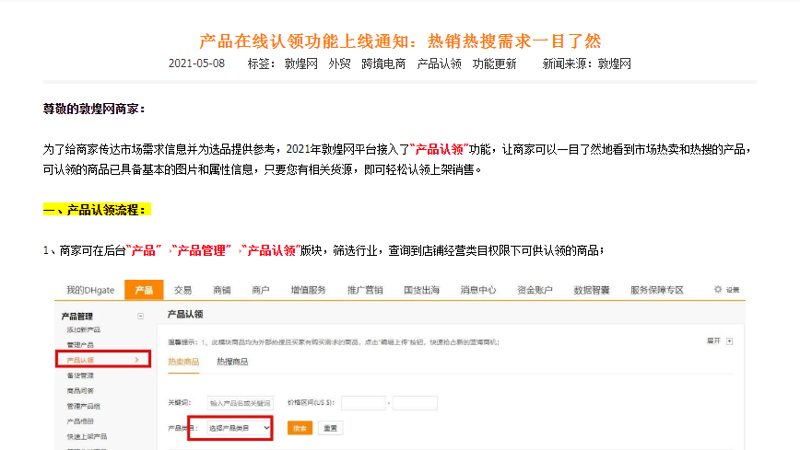This screenshot has height=450, width=800.
Task: Open the 资金账户 navigation tab
Action: click(x=535, y=290)
